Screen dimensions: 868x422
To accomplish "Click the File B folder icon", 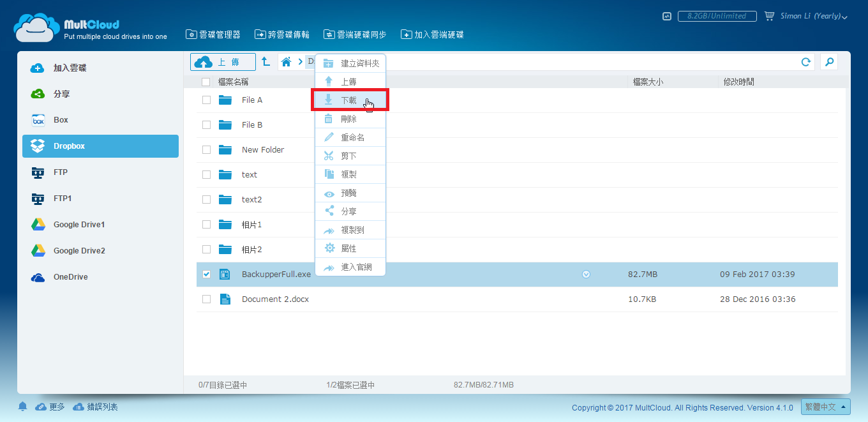I will 225,125.
